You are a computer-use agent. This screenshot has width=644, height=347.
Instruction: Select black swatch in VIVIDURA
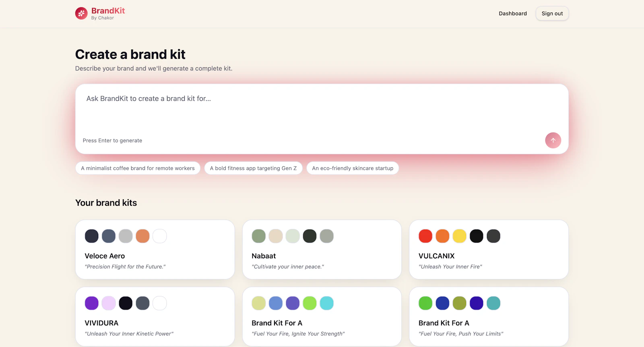pos(126,303)
